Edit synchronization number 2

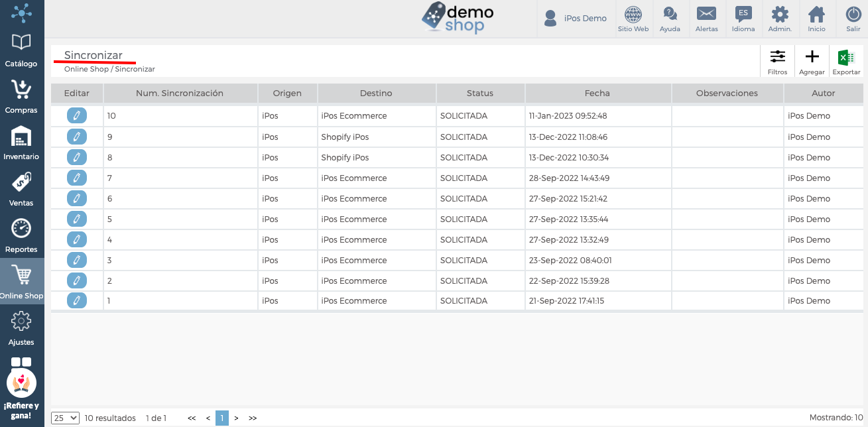(x=77, y=280)
